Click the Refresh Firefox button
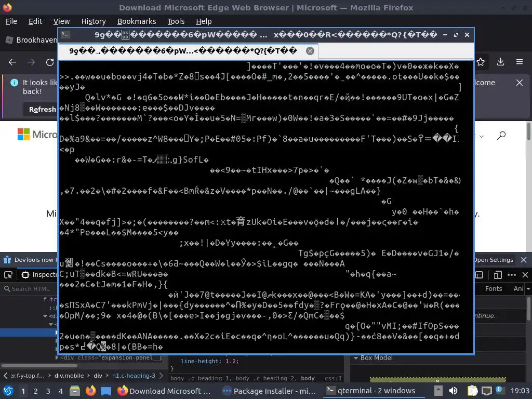Viewport: 532px width, 399px height. tap(41, 109)
